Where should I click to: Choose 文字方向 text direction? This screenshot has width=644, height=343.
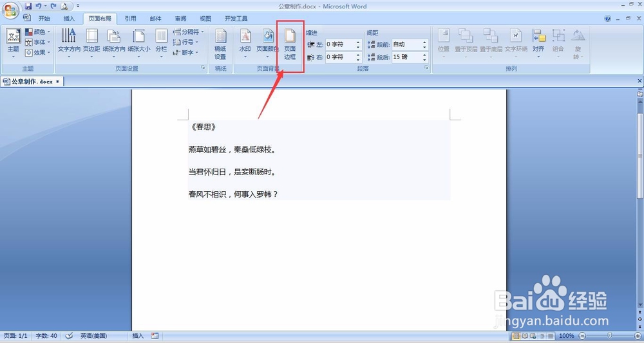click(69, 44)
